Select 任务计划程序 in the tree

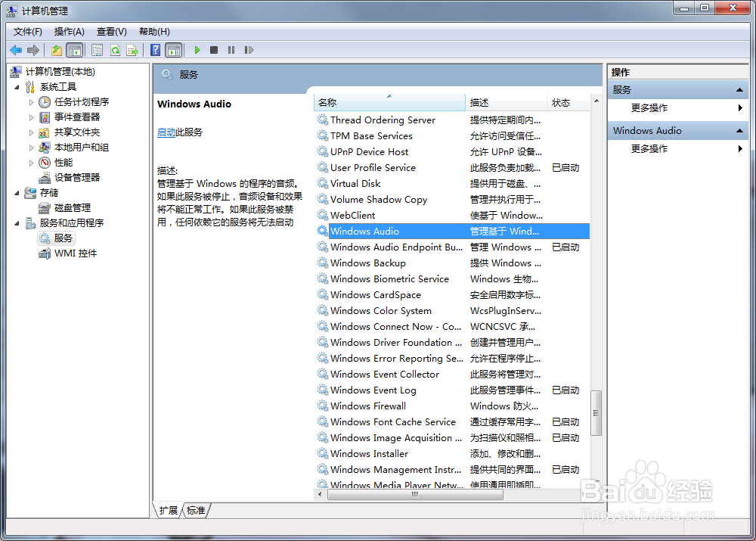click(x=82, y=102)
